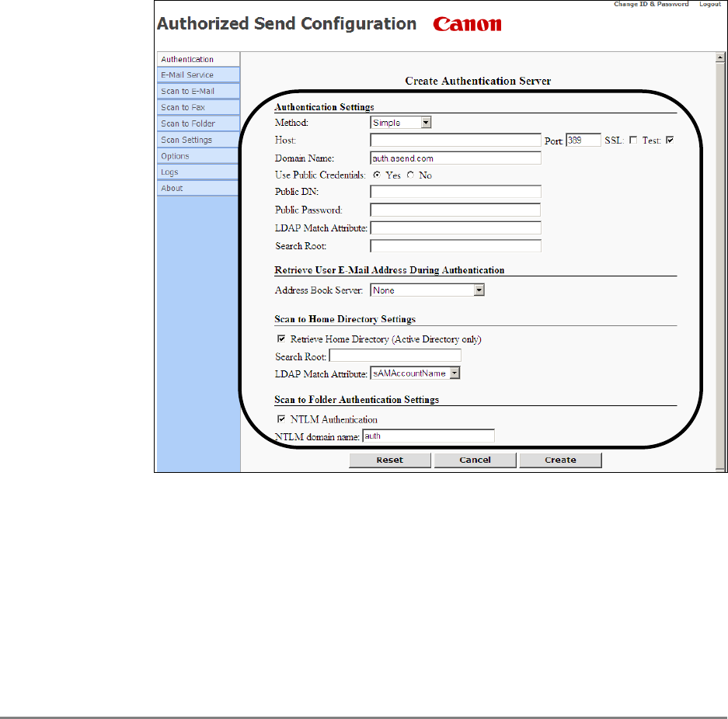
Task: Go to Scan to E-Mail settings
Action: click(198, 91)
